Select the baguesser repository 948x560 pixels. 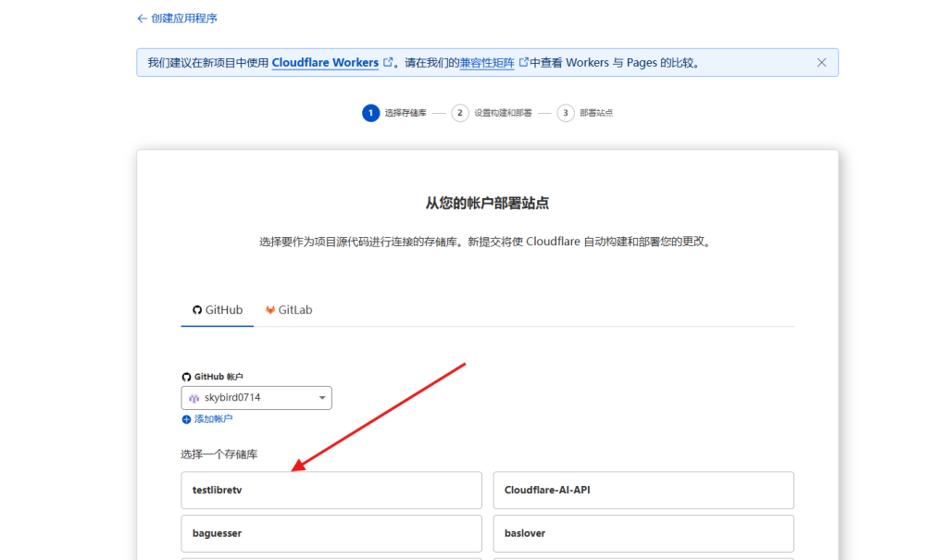coord(331,533)
